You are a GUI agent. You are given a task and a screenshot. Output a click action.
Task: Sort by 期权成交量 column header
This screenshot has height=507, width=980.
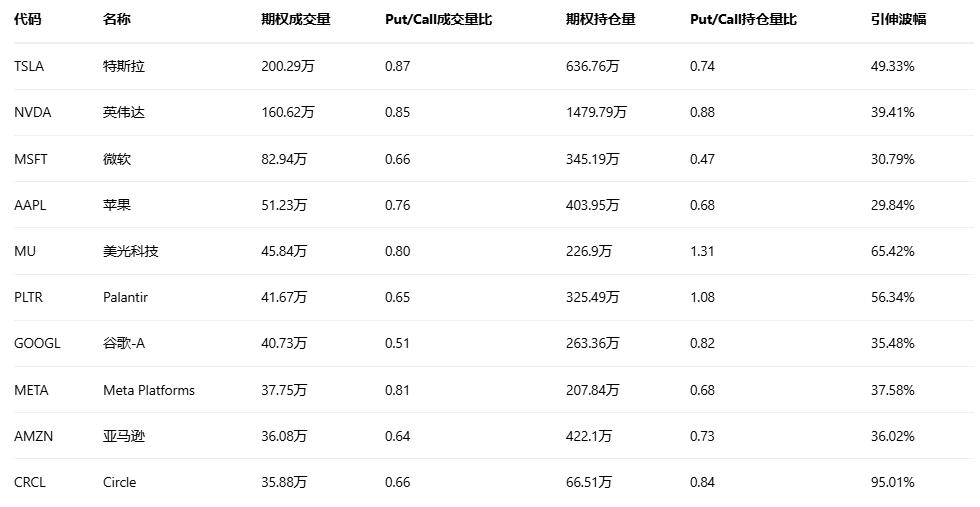tap(295, 19)
